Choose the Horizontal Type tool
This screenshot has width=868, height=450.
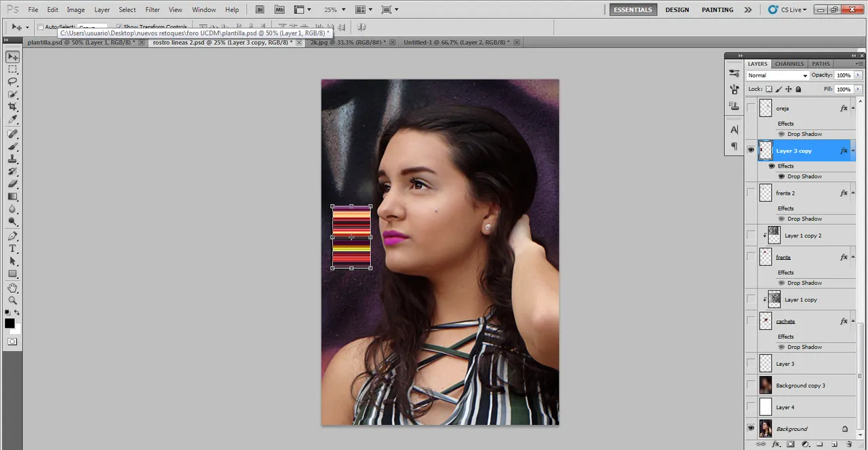click(12, 248)
